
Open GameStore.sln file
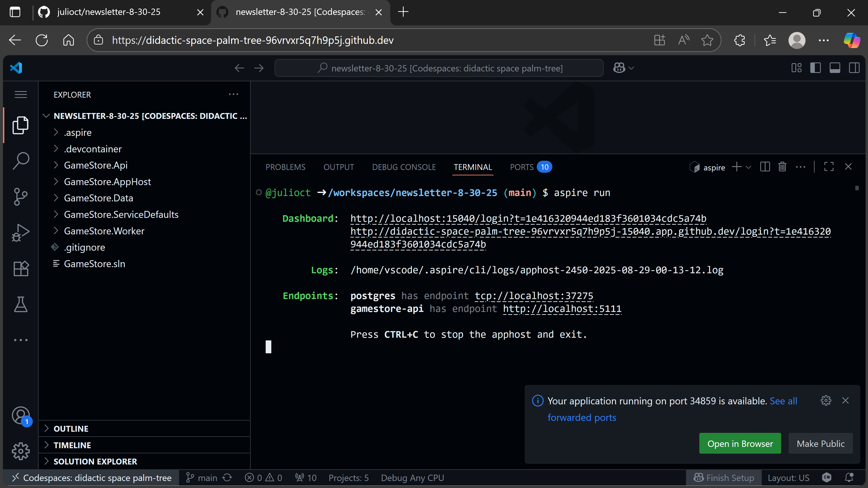pyautogui.click(x=144, y=264)
